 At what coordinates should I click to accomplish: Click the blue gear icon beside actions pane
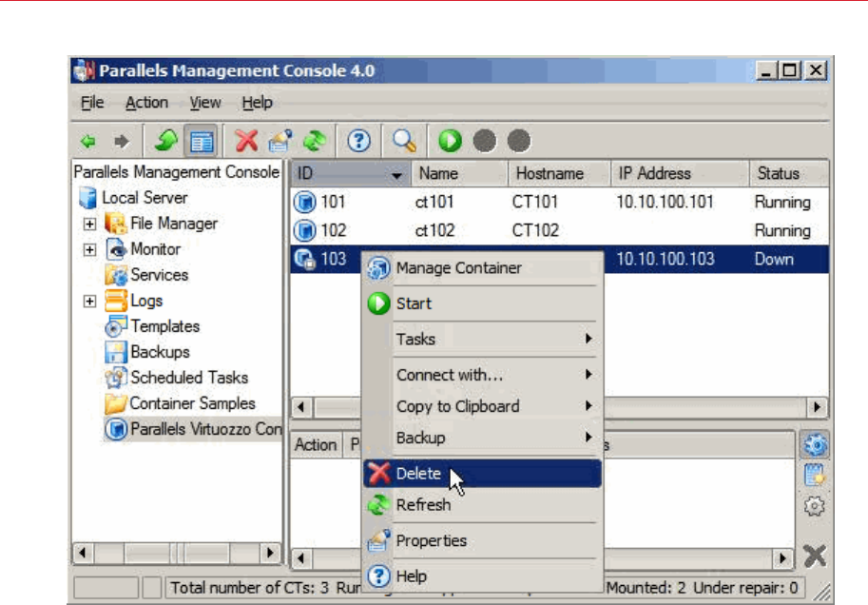[x=815, y=444]
